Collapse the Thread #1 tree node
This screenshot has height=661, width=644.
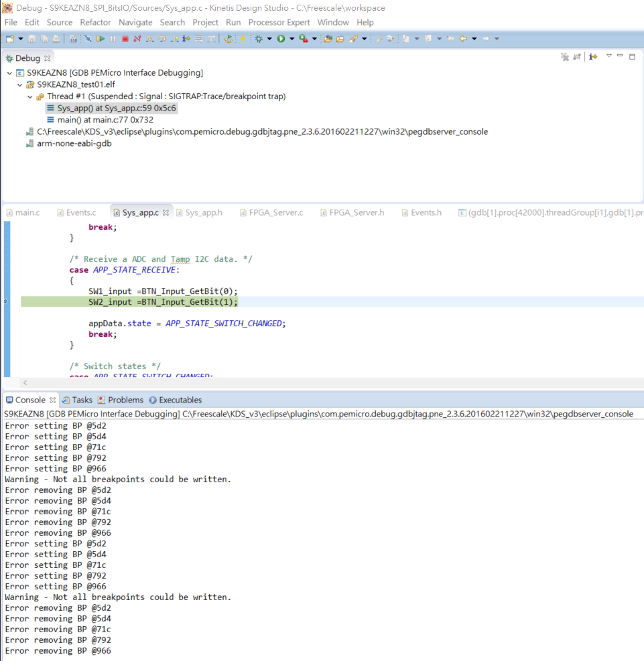pos(29,96)
